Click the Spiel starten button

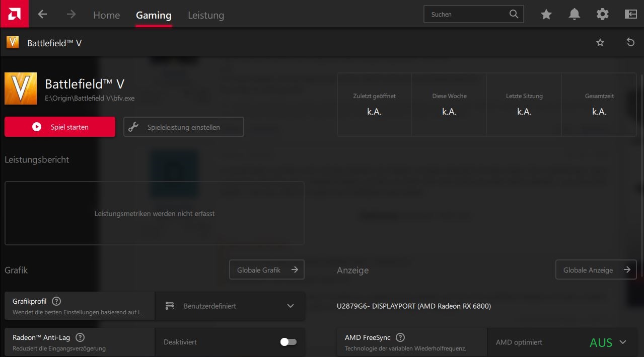60,127
